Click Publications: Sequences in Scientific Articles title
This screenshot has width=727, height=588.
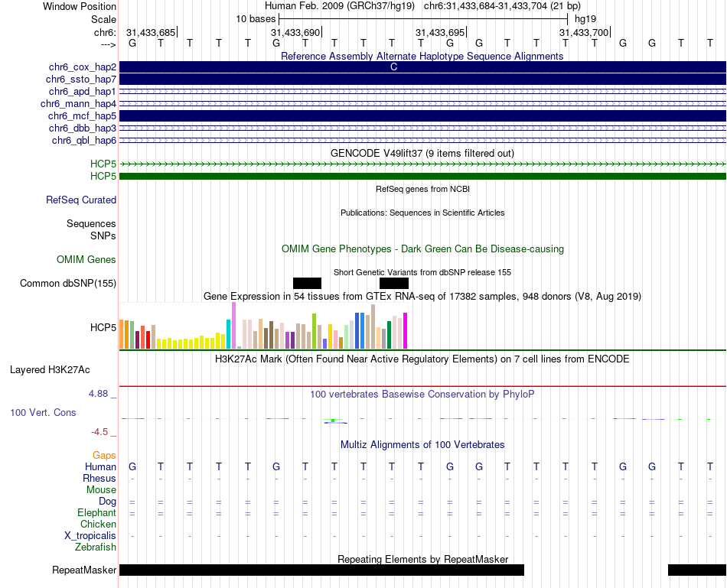tap(422, 213)
